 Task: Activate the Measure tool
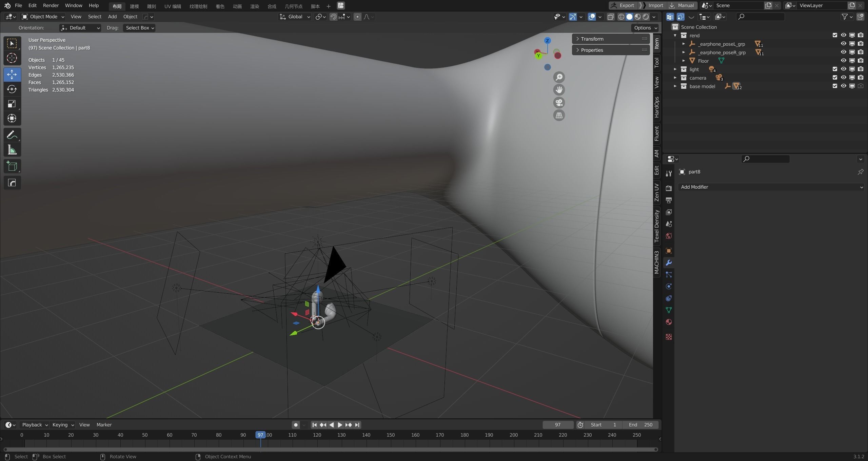12,150
